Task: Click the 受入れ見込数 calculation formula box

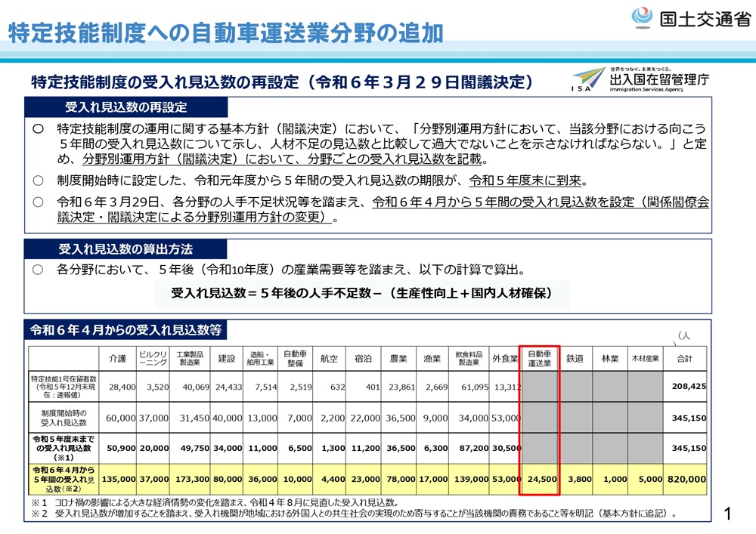Action: [362, 293]
